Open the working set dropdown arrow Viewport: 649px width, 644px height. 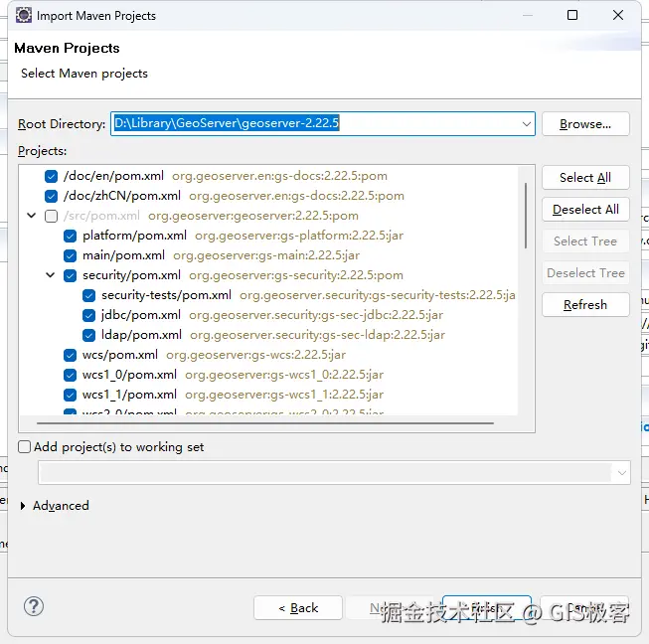point(621,473)
